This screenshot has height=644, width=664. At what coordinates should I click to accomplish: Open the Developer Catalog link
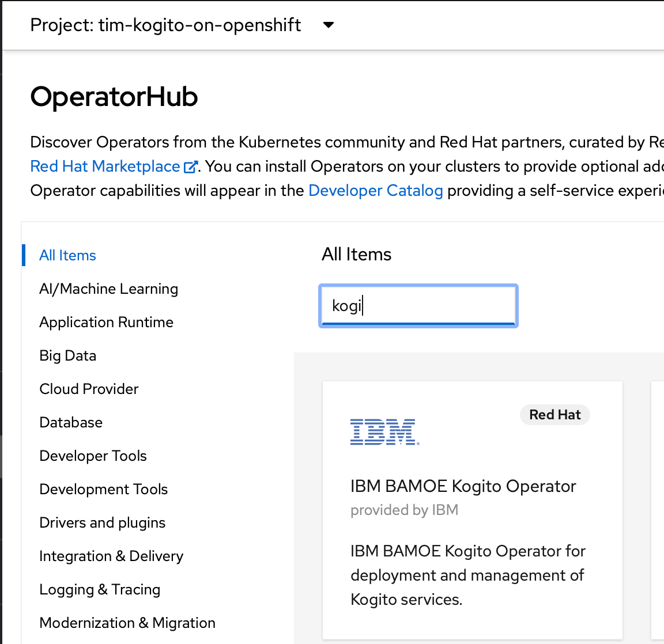click(376, 191)
